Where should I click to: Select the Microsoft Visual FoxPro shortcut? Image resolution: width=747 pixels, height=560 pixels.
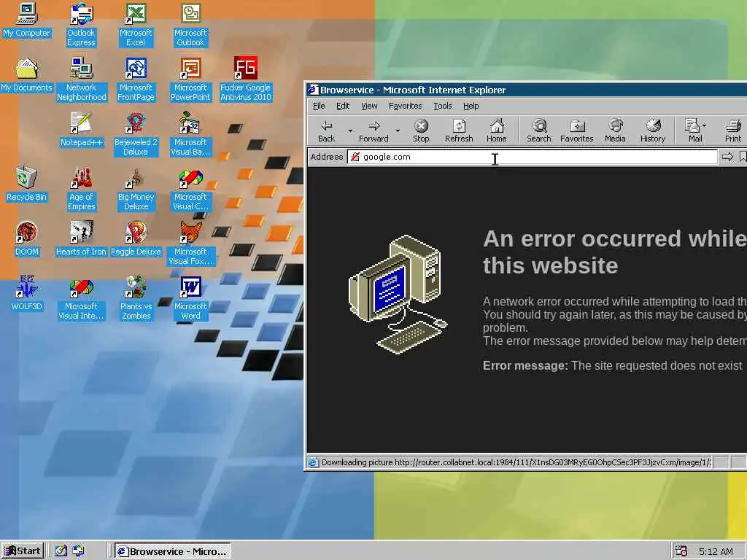[x=190, y=244]
